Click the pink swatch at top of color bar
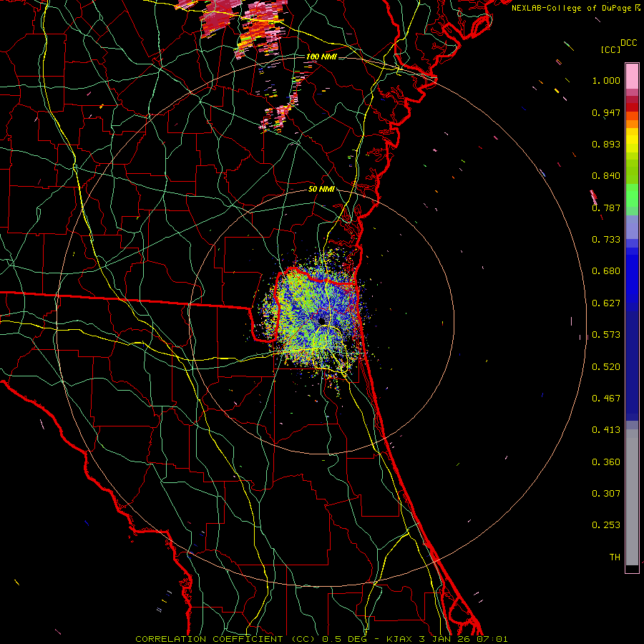The height and width of the screenshot is (644, 644). point(632,77)
